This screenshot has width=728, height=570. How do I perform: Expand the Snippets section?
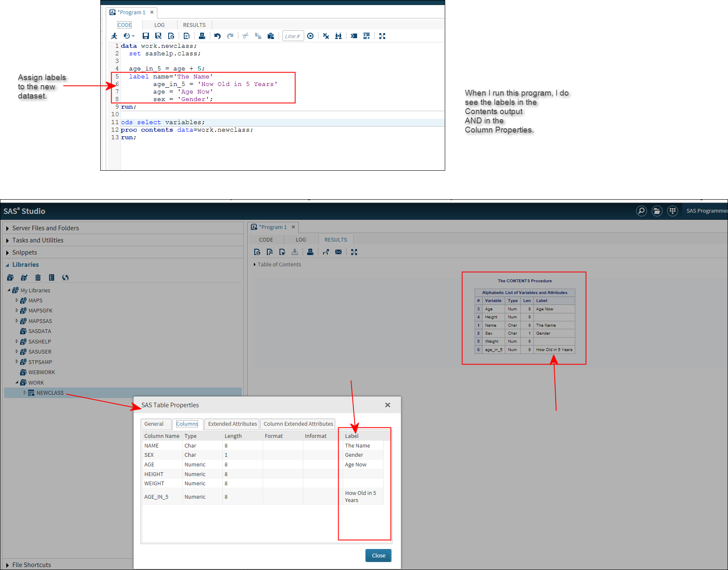(x=8, y=252)
